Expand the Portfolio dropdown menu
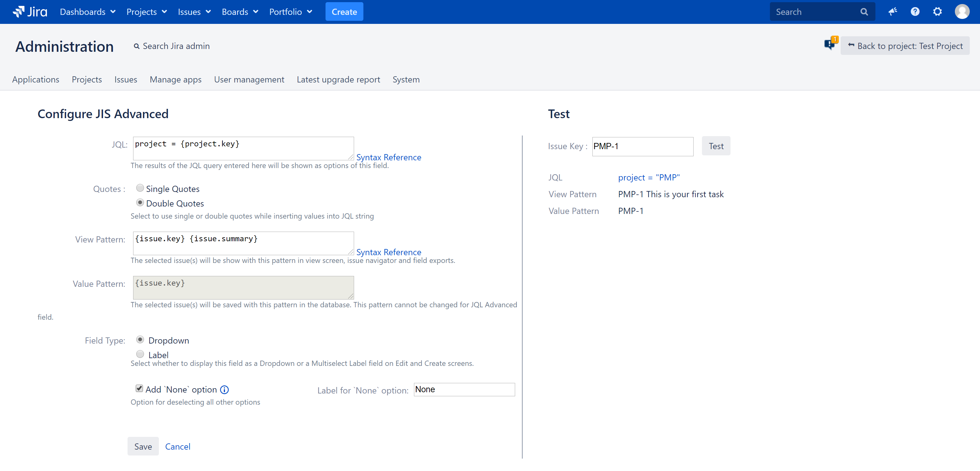This screenshot has width=980, height=471. click(290, 12)
